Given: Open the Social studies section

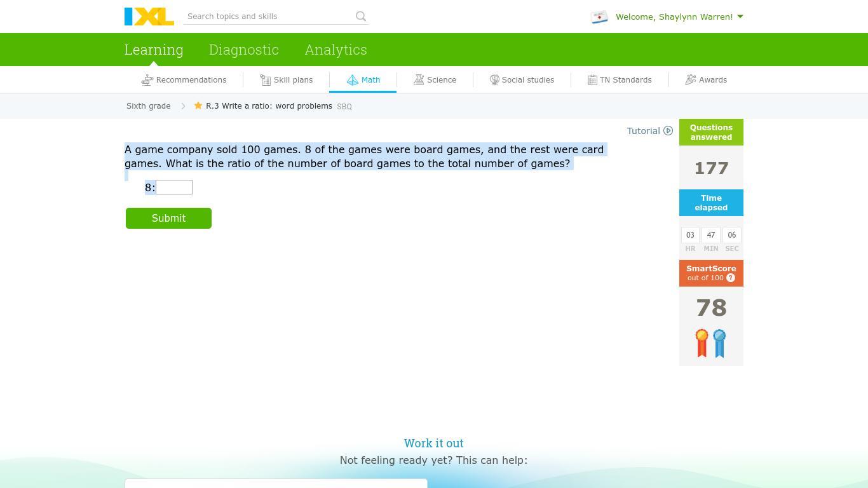Looking at the screenshot, I should pos(522,80).
